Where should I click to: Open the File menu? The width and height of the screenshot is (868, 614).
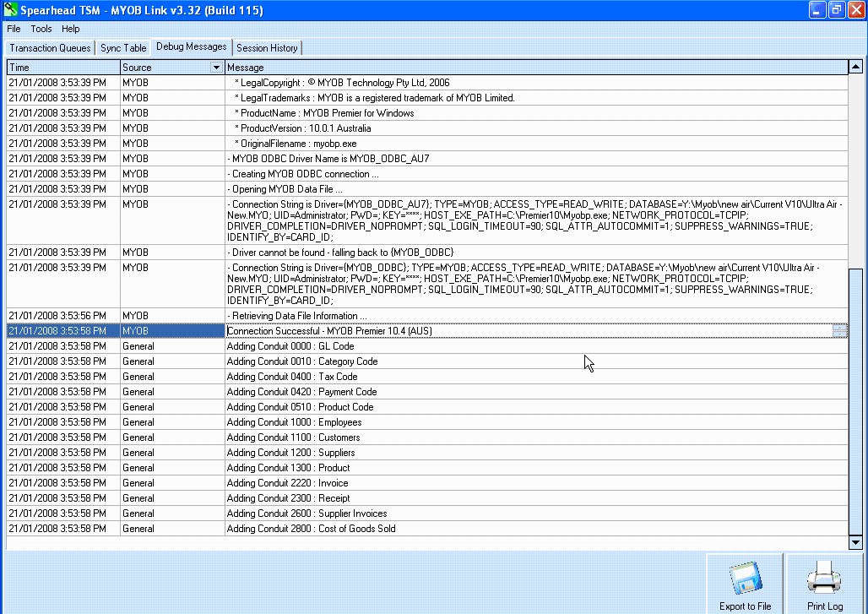(14, 29)
